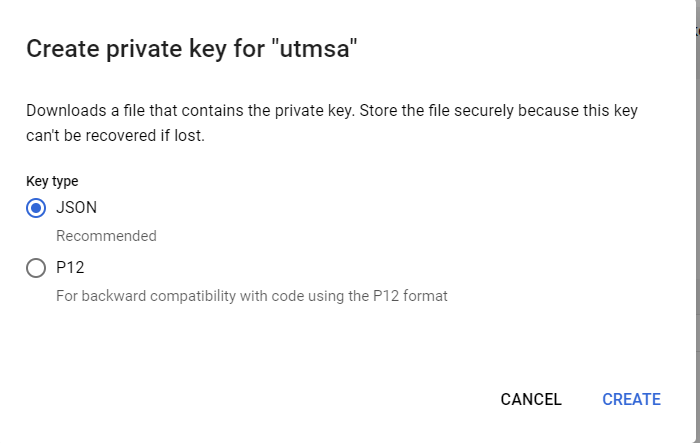
Task: Click the "P12 format" words in the hint
Action: [410, 296]
